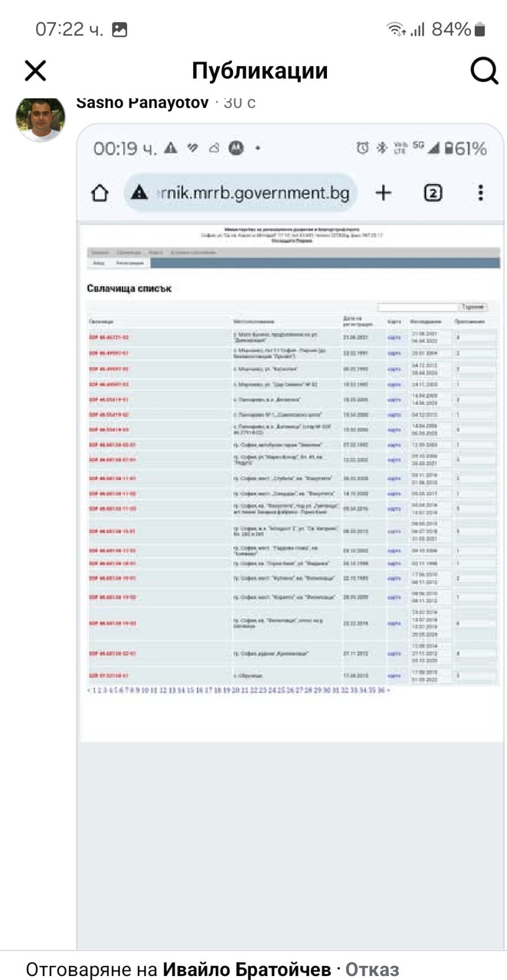Tap the plus icon for a new tab
The height and width of the screenshot is (980, 507).
383,193
